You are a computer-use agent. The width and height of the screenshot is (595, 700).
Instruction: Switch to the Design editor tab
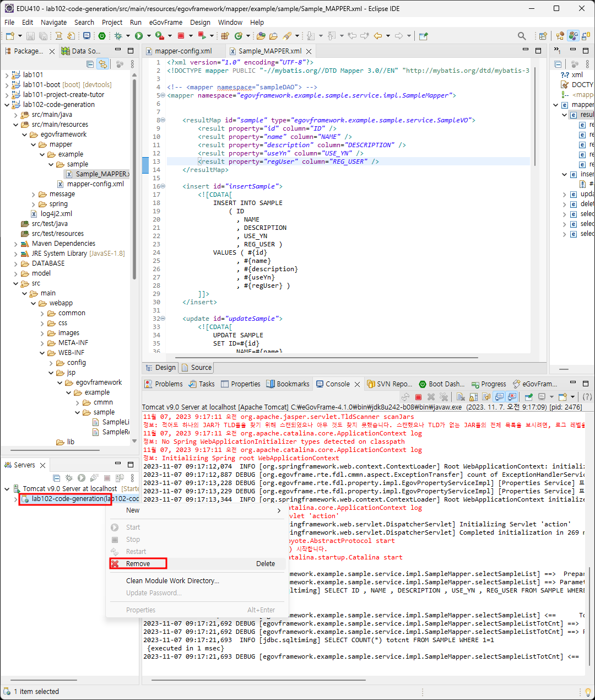pyautogui.click(x=160, y=368)
